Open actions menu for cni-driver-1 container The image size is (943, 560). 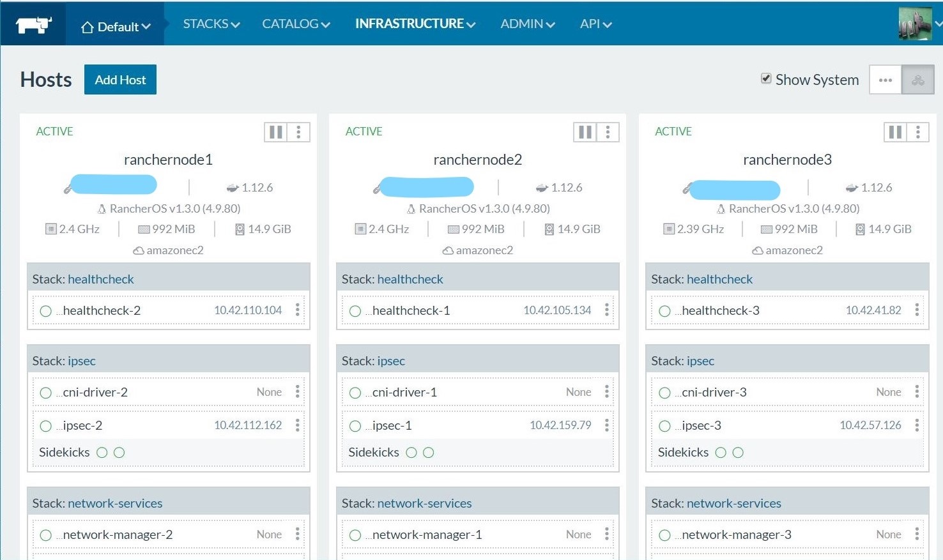[607, 392]
